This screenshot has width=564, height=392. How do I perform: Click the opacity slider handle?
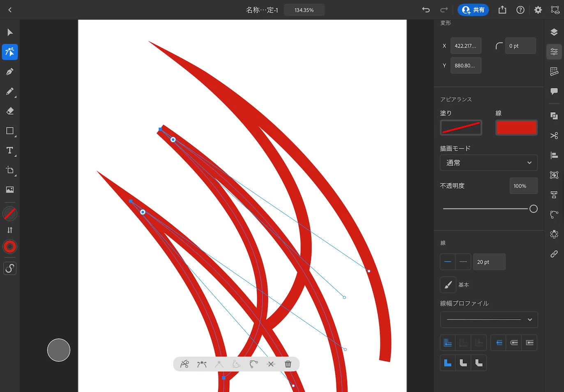click(533, 209)
